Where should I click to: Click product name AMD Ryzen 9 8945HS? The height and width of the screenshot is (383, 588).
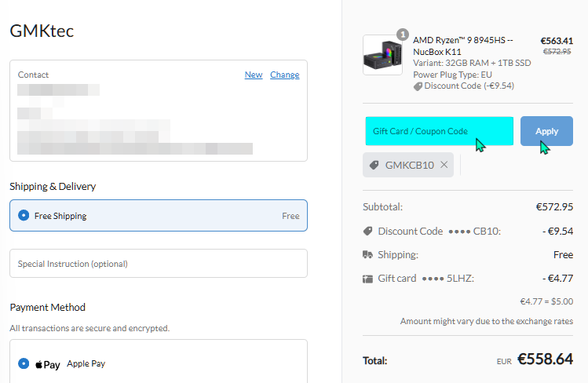462,46
